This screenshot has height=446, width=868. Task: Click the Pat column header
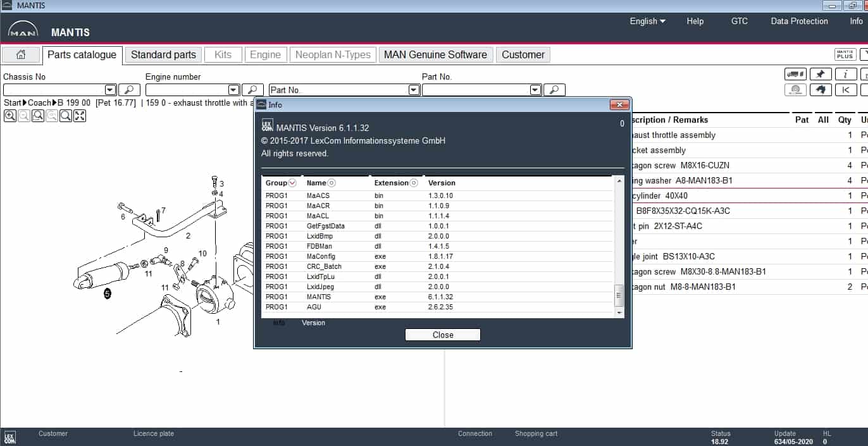802,120
